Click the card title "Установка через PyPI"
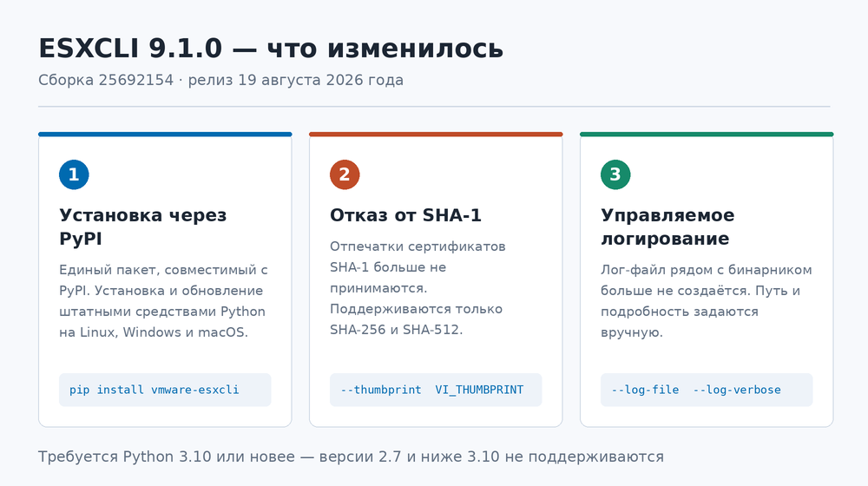 143,227
